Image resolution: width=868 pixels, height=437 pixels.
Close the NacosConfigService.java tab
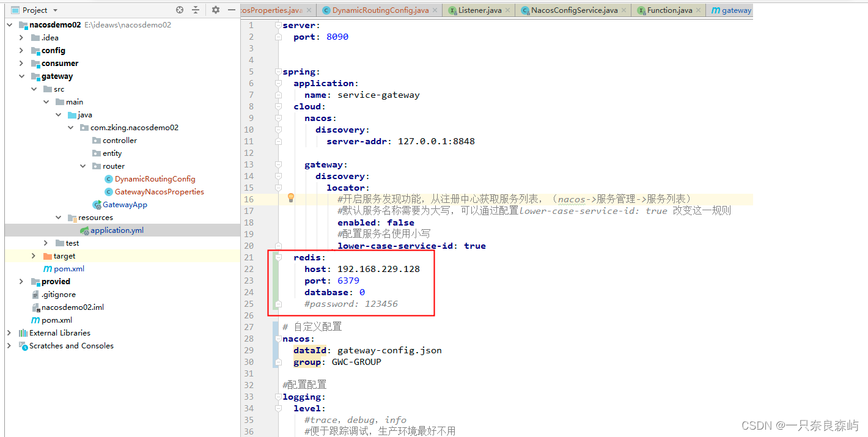pos(624,10)
